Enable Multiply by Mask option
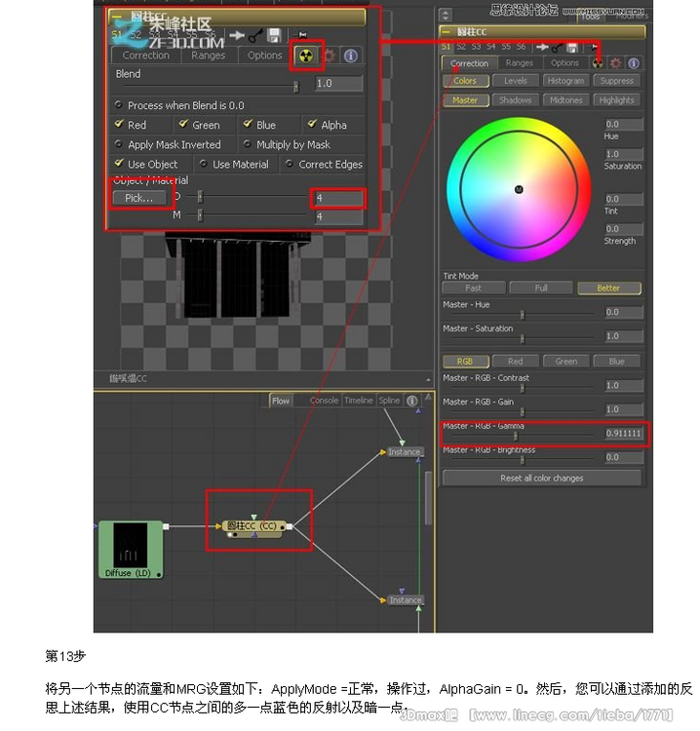This screenshot has width=700, height=731. tap(248, 143)
